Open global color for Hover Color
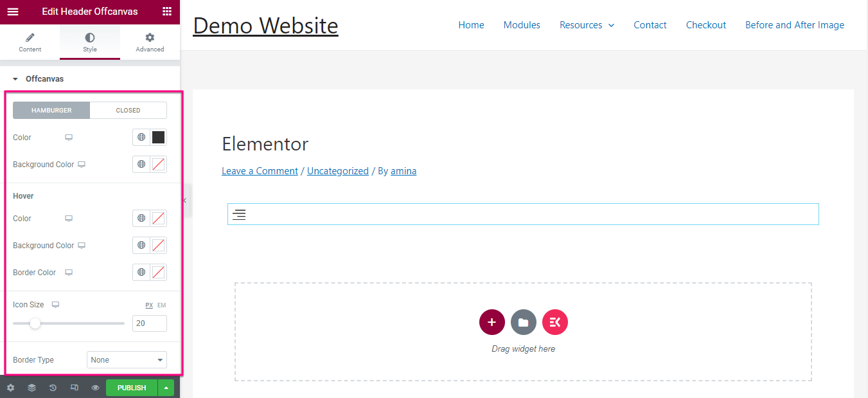The height and width of the screenshot is (398, 868). (141, 219)
